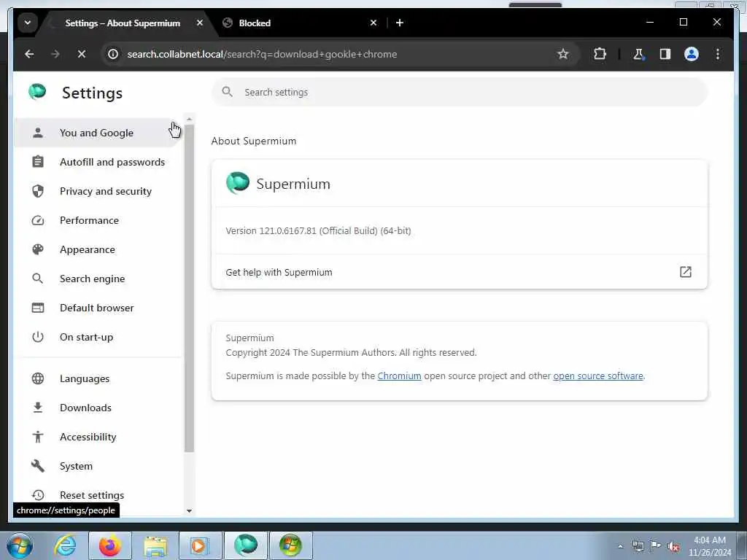747x560 pixels.
Task: Toggle the side panel icon
Action: pos(665,54)
